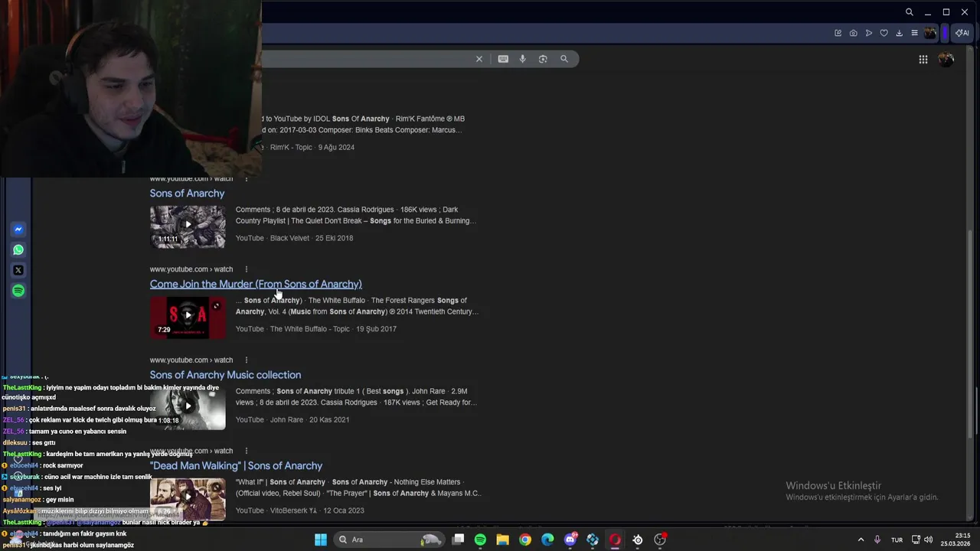The width and height of the screenshot is (980, 551).
Task: Launch Spotify from the taskbar
Action: point(480,540)
